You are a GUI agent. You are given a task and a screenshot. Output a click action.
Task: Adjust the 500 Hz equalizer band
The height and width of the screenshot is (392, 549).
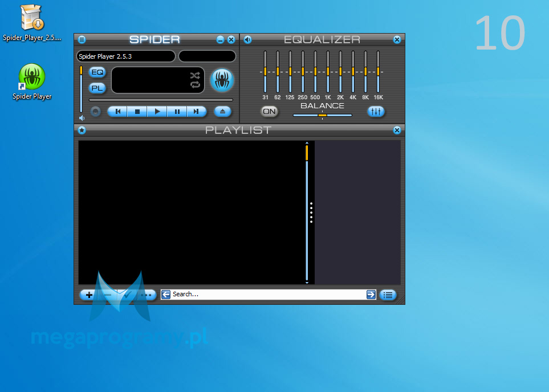[315, 72]
